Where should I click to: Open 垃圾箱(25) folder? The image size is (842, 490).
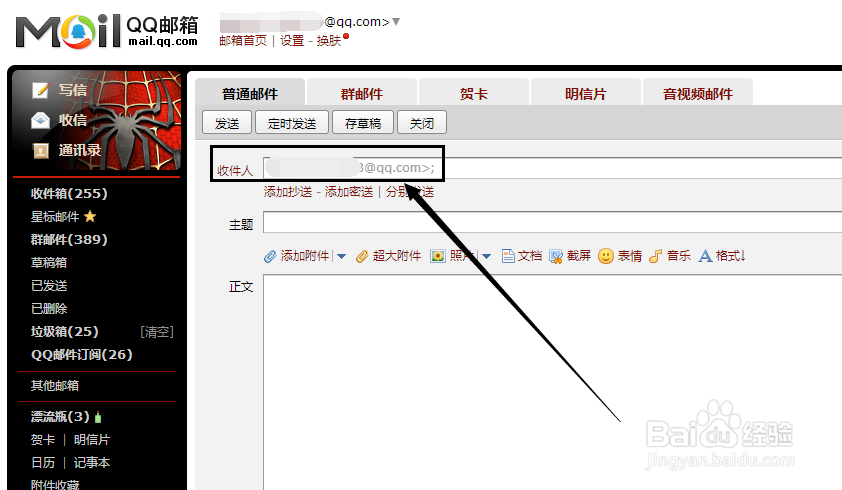[x=64, y=332]
